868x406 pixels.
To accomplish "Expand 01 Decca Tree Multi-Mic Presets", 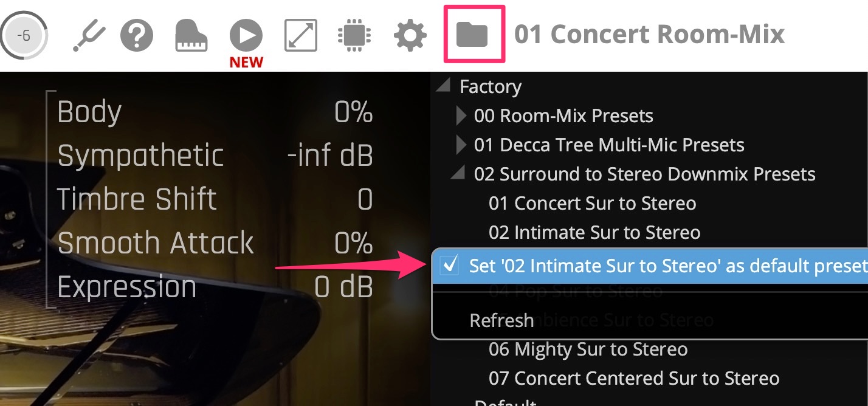I will 462,145.
